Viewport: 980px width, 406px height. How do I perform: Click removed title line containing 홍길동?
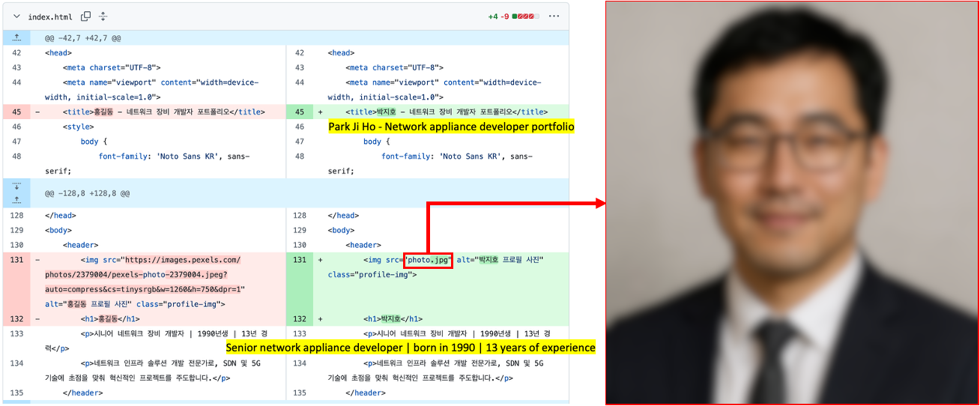pyautogui.click(x=158, y=112)
